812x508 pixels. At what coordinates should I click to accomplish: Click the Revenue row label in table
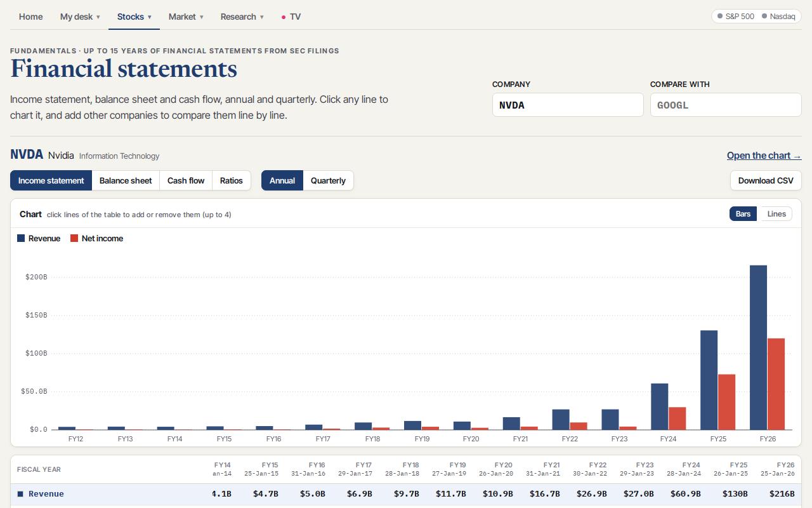tap(46, 494)
